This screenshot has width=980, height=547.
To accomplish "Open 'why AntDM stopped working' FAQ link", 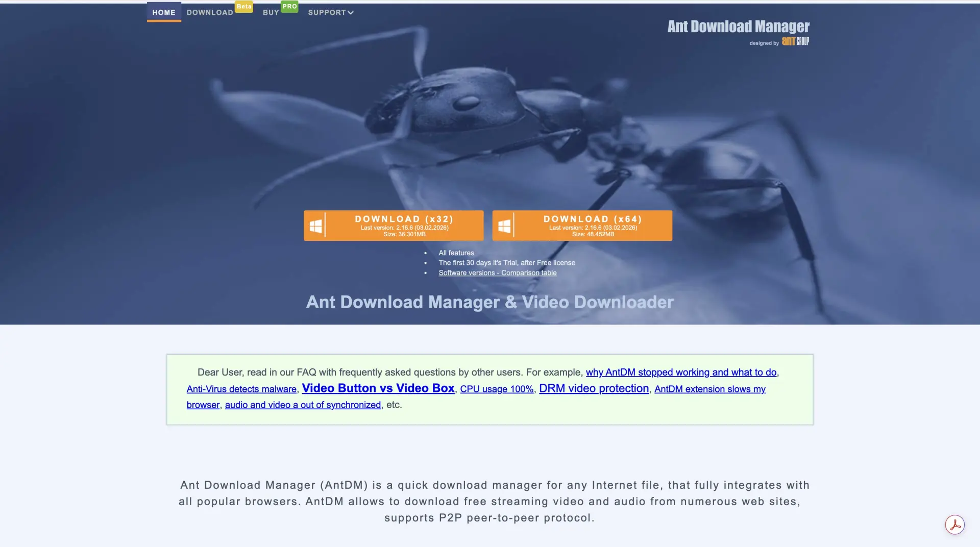I will (x=681, y=372).
